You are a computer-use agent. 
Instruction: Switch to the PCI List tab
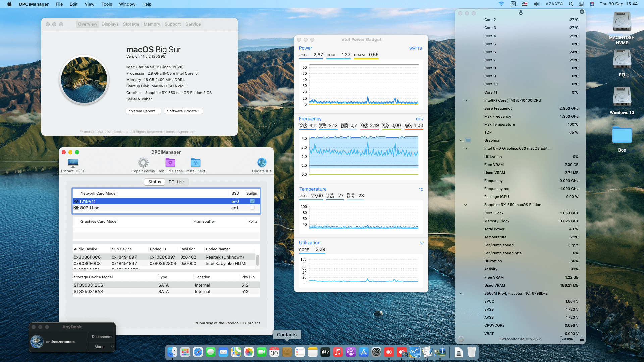(x=176, y=182)
